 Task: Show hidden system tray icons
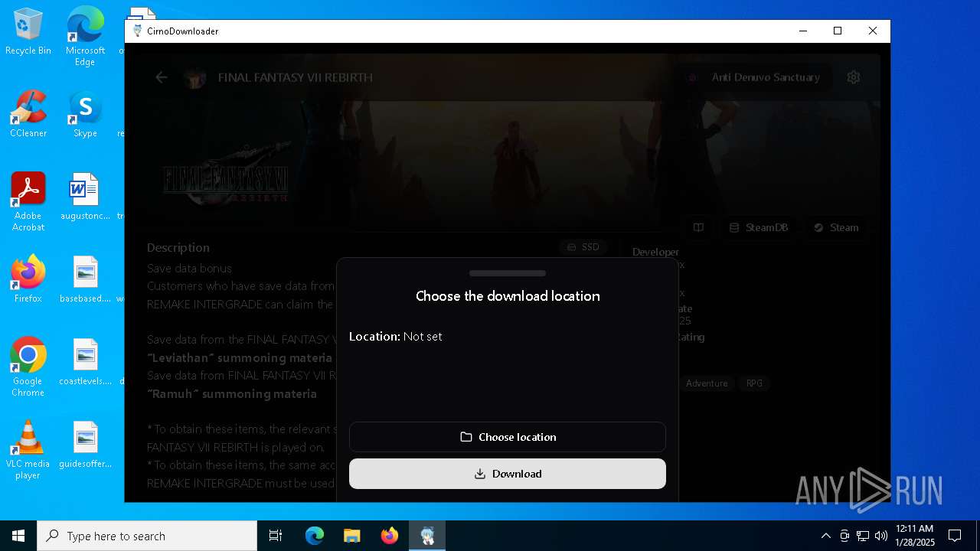(x=825, y=536)
